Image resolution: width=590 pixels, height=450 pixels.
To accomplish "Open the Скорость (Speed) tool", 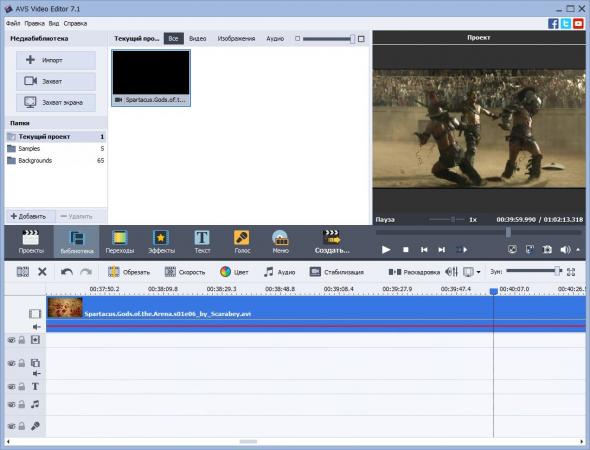I will pos(185,272).
